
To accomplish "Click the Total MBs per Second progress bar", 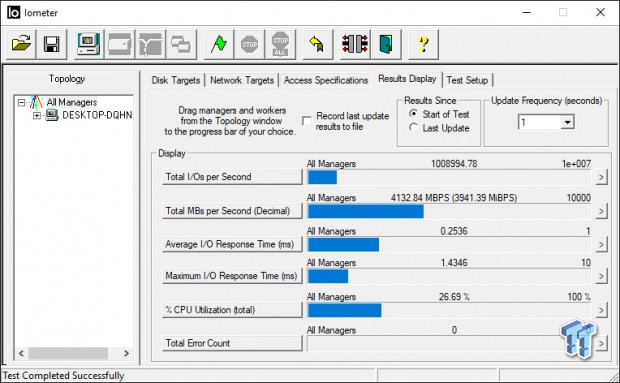I will [x=449, y=211].
